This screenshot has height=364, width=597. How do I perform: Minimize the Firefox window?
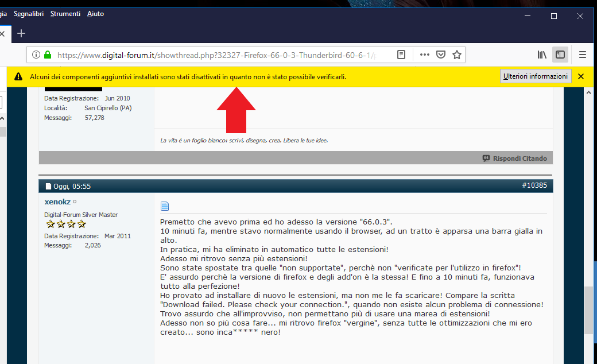point(528,16)
